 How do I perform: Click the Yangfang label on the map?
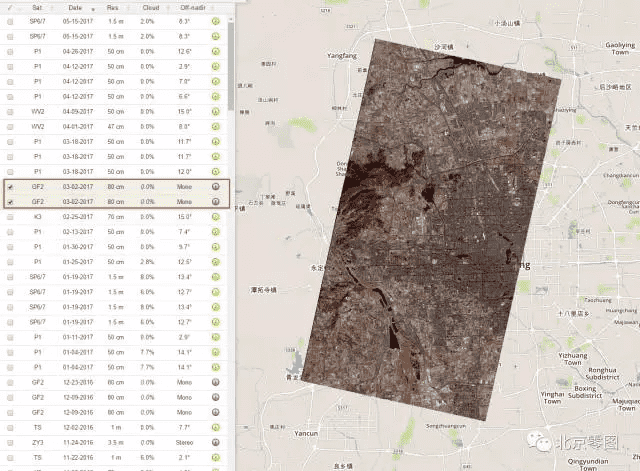coord(342,56)
